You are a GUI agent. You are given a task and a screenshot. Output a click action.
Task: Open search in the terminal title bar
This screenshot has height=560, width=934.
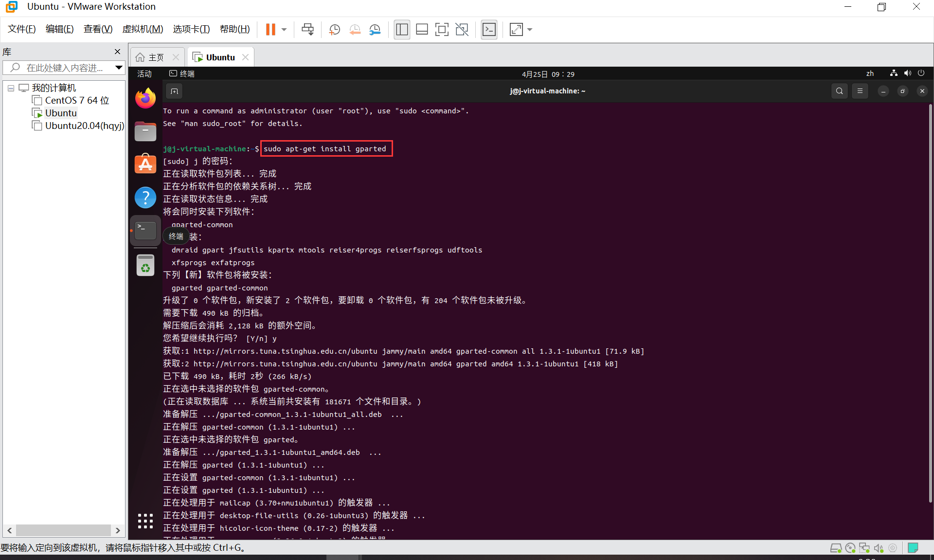click(840, 90)
